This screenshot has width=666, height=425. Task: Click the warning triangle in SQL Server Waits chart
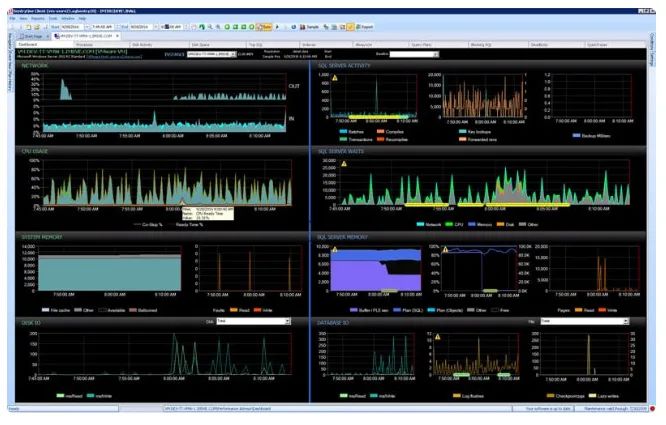coord(344,163)
